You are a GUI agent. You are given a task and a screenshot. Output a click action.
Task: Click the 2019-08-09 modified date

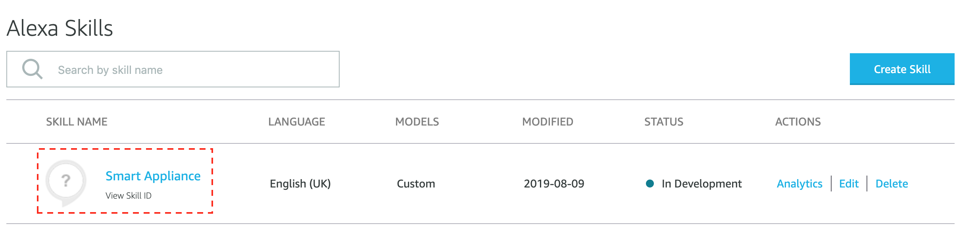click(554, 184)
